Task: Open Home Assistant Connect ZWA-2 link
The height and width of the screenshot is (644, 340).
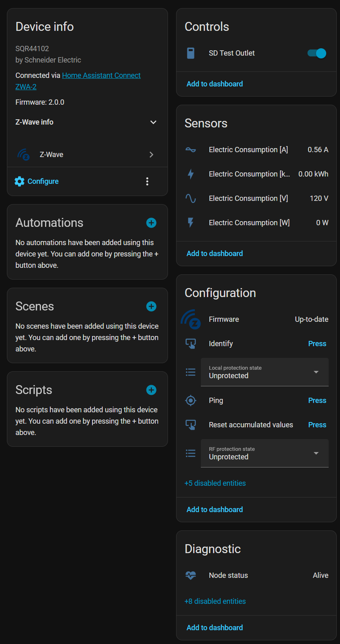Action: click(101, 75)
